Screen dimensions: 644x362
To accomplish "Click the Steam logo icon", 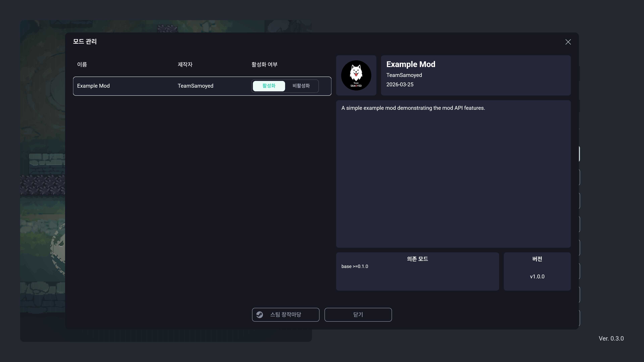I will point(259,315).
